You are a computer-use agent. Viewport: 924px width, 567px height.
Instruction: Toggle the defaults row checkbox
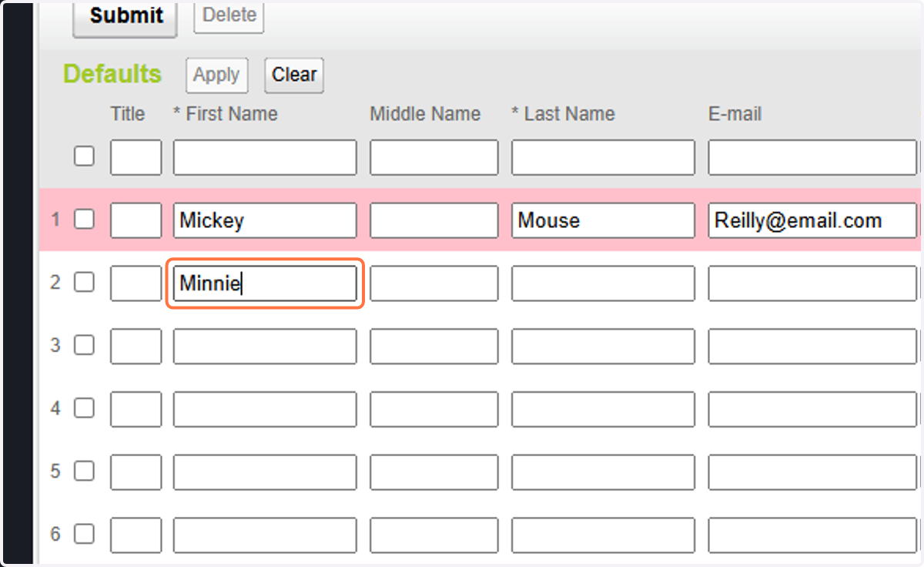point(84,156)
